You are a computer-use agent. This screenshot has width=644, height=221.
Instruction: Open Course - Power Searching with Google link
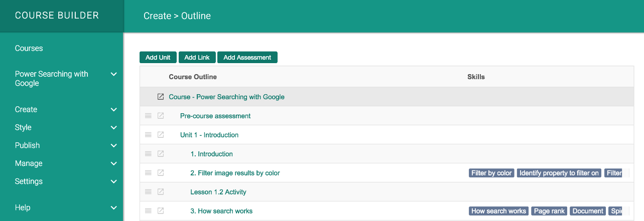226,97
